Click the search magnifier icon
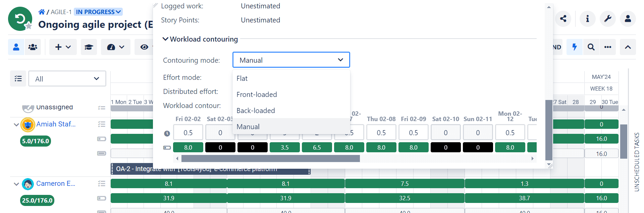The width and height of the screenshot is (644, 213). click(x=591, y=47)
